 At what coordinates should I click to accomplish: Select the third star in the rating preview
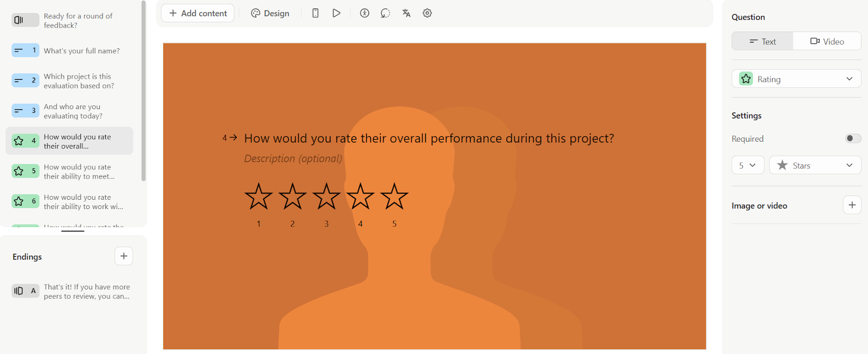326,197
